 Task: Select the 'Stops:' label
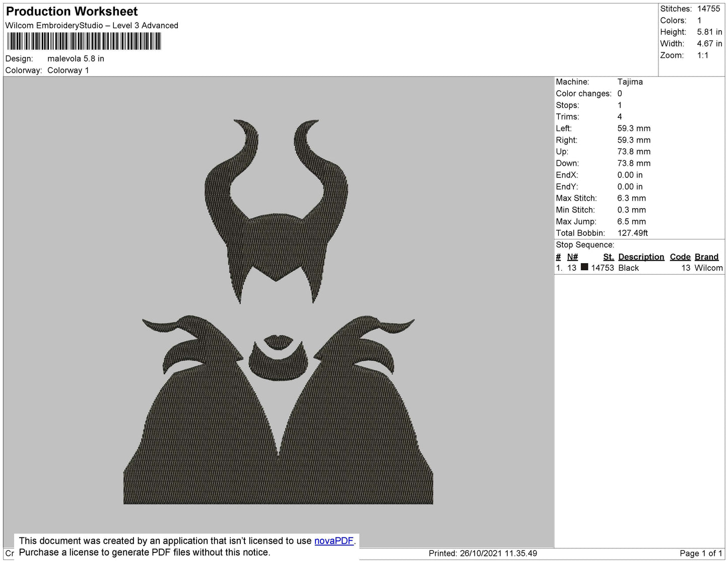pyautogui.click(x=567, y=105)
